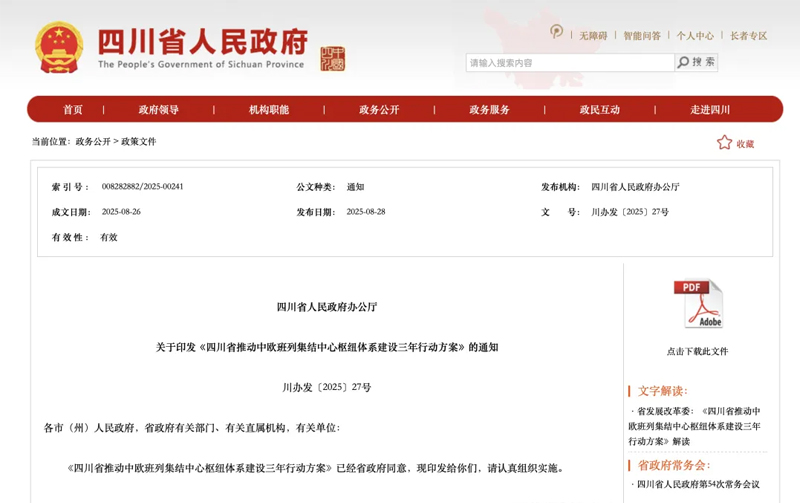Go to the 政务服务 menu
800x503 pixels.
(x=489, y=110)
